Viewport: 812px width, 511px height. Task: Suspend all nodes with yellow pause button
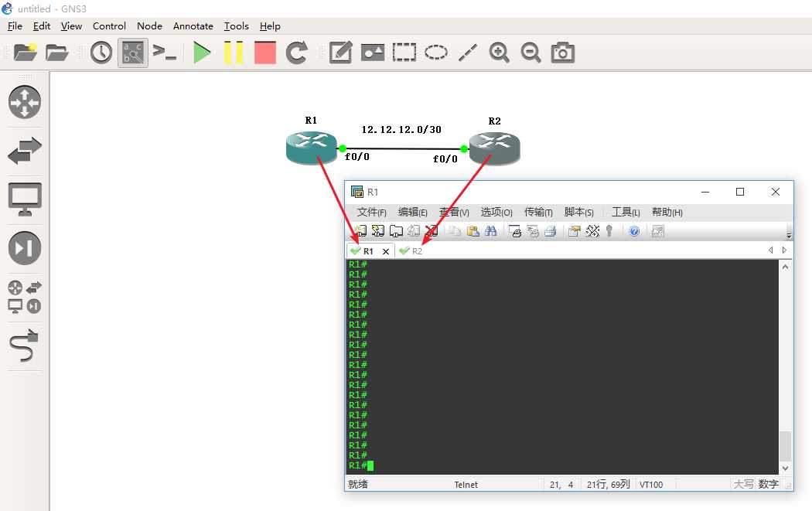click(233, 53)
